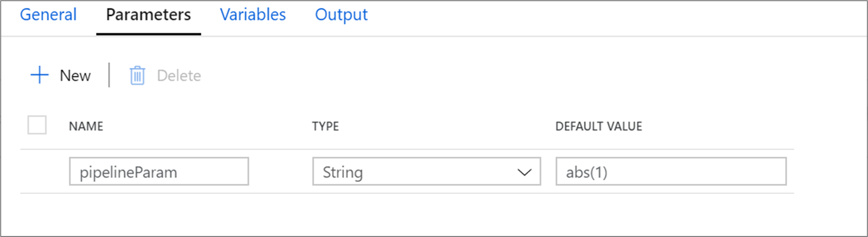
Task: Click the Delete button text
Action: click(x=179, y=76)
